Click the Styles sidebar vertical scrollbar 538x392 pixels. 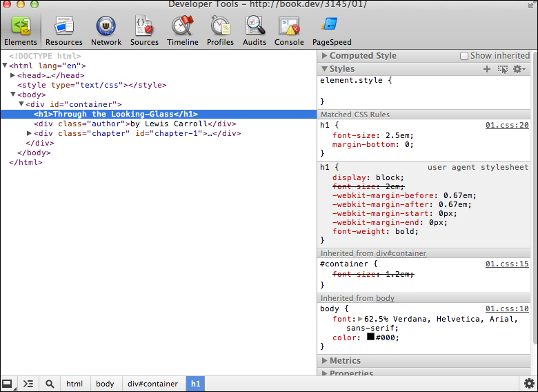[535, 197]
